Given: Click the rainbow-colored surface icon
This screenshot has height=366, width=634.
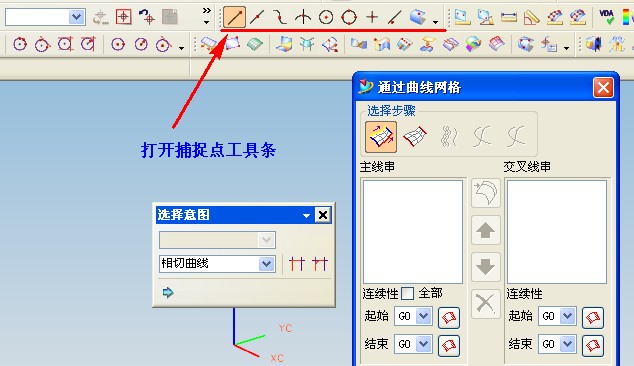Looking at the screenshot, I should point(473,44).
